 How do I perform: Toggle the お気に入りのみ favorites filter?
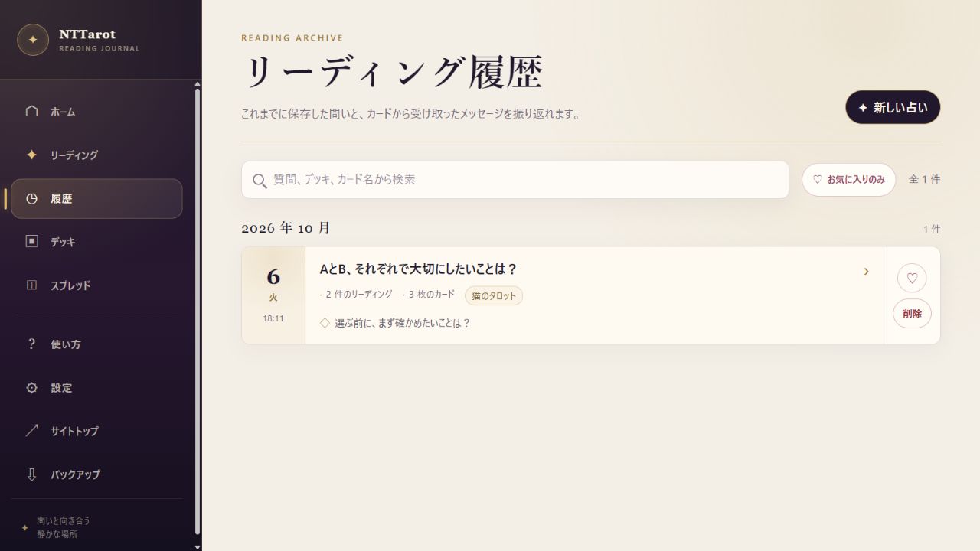pos(848,180)
